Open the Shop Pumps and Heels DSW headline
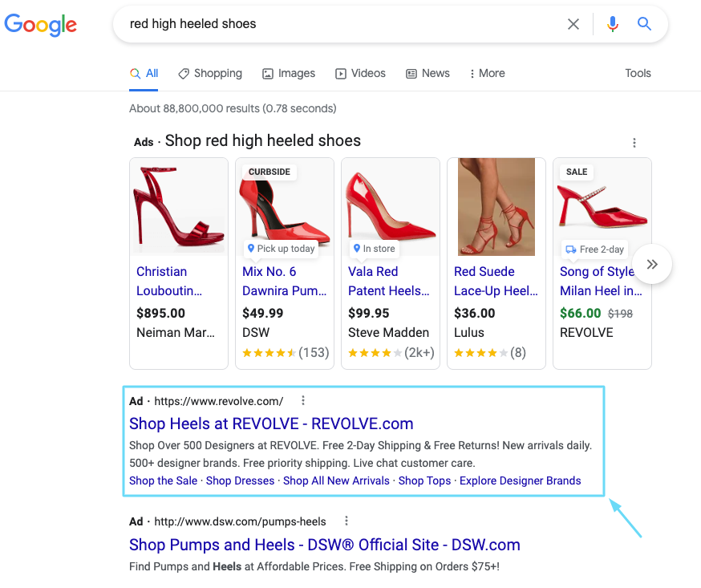701x588 pixels. (325, 545)
